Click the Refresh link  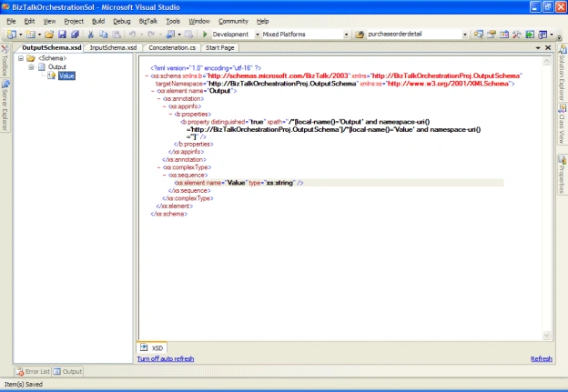click(542, 358)
